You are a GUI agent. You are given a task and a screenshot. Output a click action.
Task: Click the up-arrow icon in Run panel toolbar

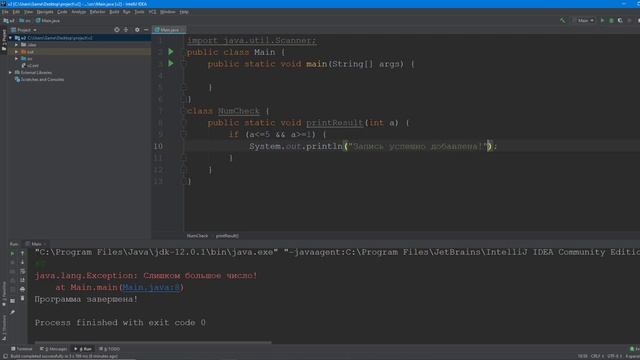click(x=22, y=253)
